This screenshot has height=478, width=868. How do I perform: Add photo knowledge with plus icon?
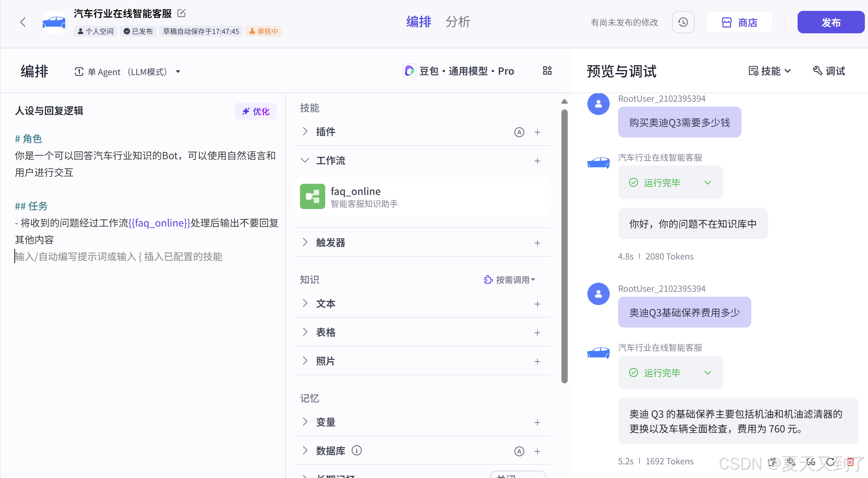click(537, 362)
